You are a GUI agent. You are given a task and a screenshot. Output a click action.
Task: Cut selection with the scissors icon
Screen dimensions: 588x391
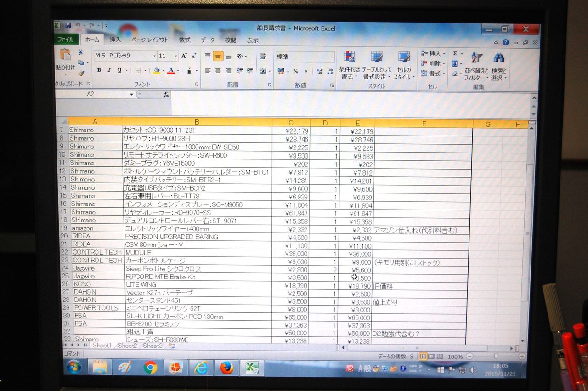(x=80, y=52)
